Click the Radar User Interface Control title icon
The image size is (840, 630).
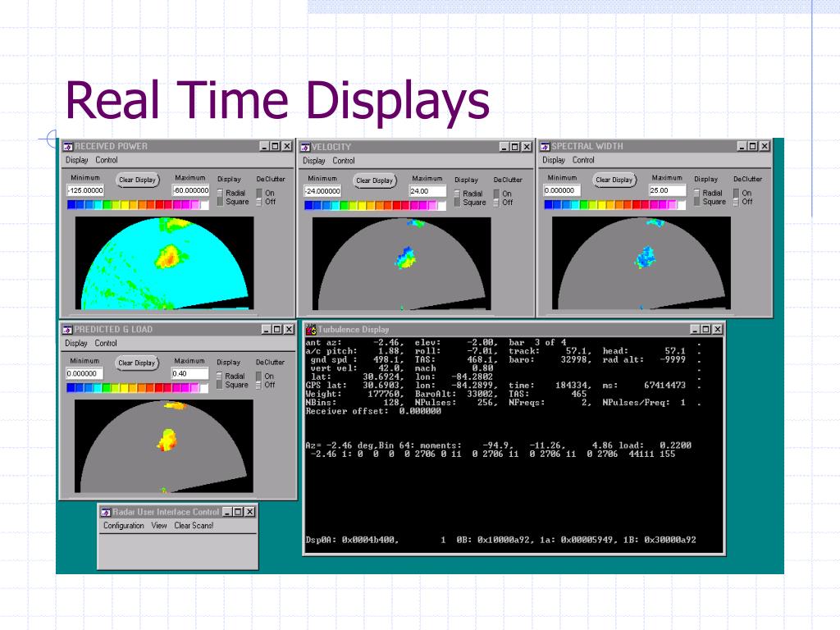(106, 512)
